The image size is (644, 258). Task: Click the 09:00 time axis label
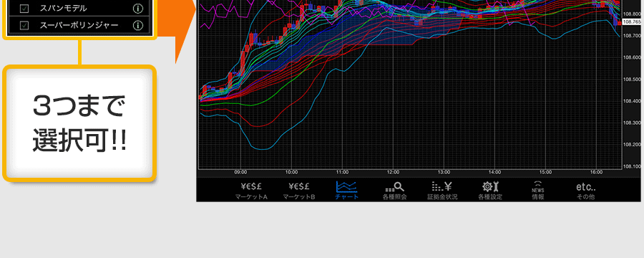coord(240,172)
